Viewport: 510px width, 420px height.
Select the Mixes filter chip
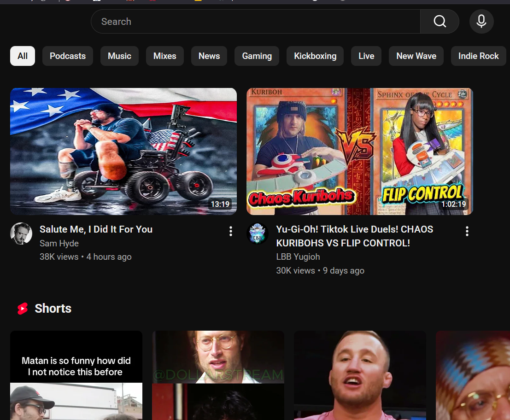(x=164, y=56)
